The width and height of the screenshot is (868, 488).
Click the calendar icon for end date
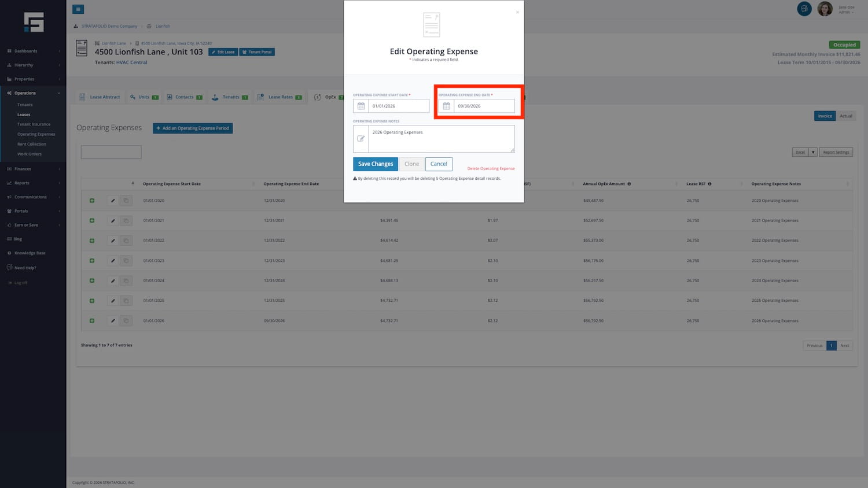click(x=446, y=106)
